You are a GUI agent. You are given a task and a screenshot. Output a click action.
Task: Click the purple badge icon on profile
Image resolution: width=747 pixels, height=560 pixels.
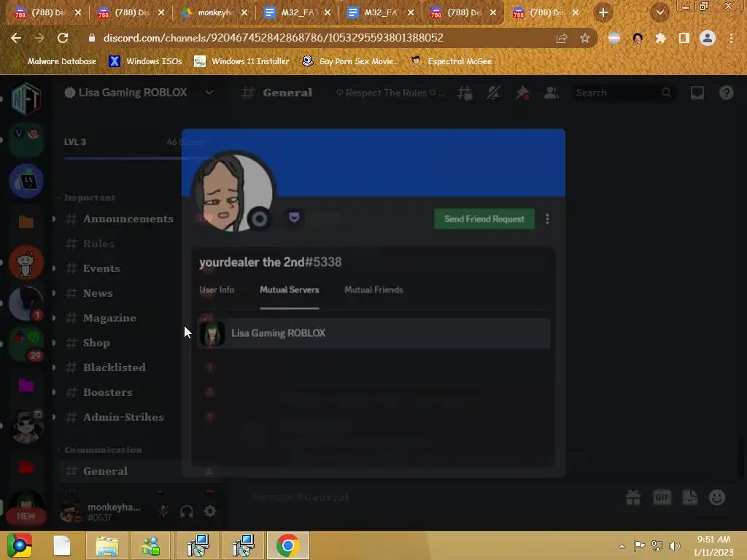294,218
